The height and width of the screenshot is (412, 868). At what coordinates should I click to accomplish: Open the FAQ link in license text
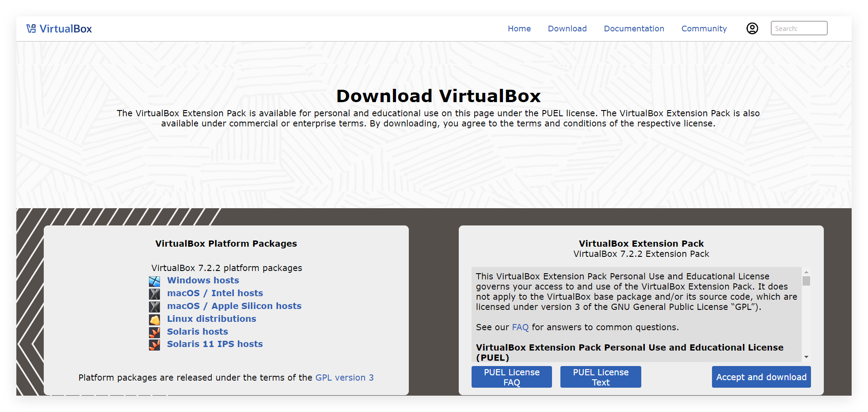point(520,327)
